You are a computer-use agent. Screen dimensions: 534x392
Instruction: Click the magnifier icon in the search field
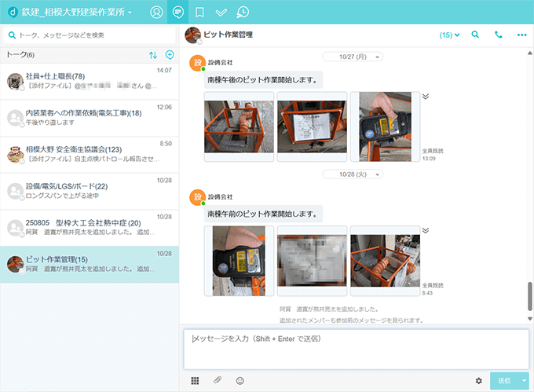tap(12, 35)
